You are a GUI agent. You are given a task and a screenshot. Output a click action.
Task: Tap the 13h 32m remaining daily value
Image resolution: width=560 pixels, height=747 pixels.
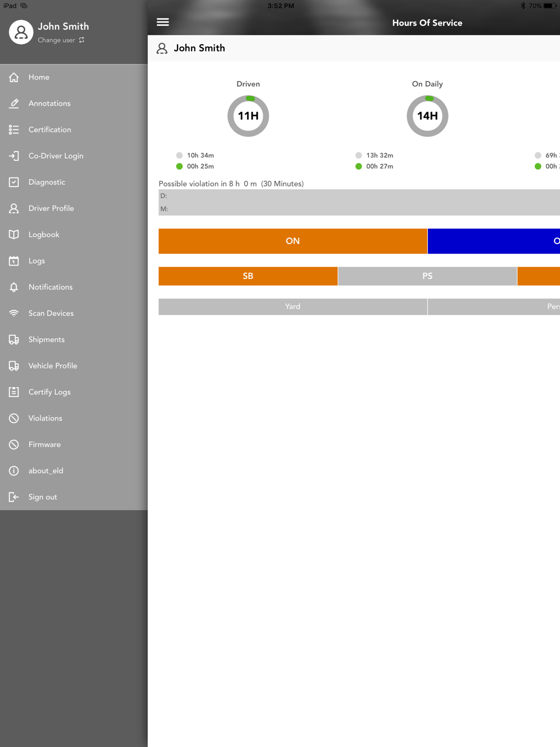click(380, 156)
